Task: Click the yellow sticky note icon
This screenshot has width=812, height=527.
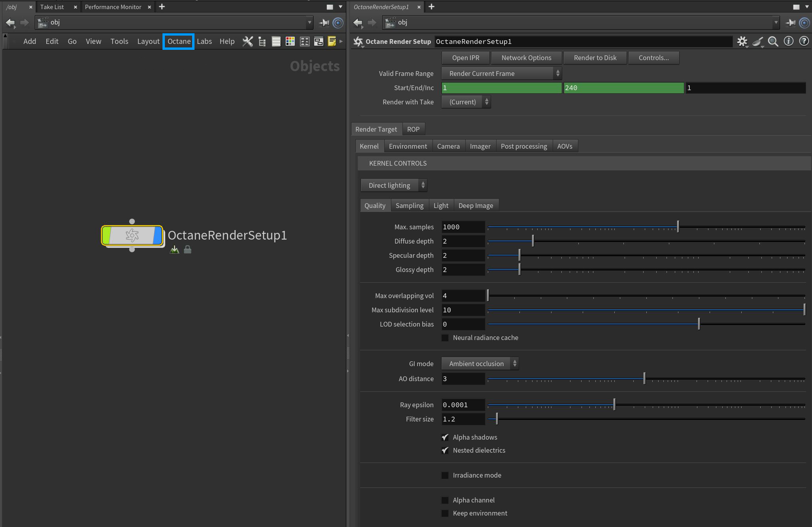Action: click(x=332, y=42)
